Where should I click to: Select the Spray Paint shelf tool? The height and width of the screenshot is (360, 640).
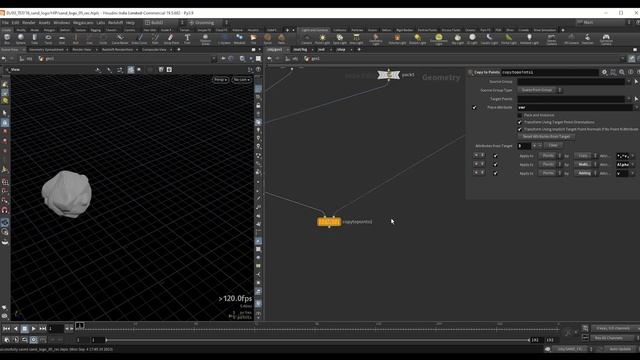171,39
